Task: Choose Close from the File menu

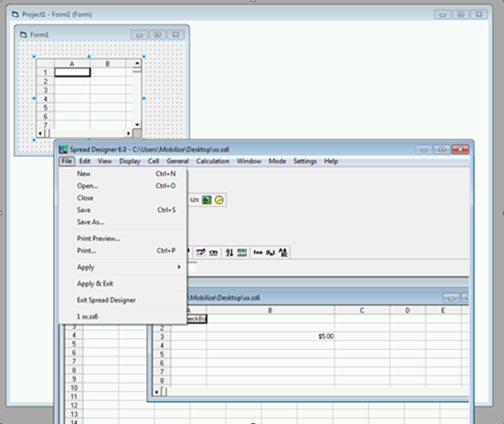Action: click(x=123, y=198)
